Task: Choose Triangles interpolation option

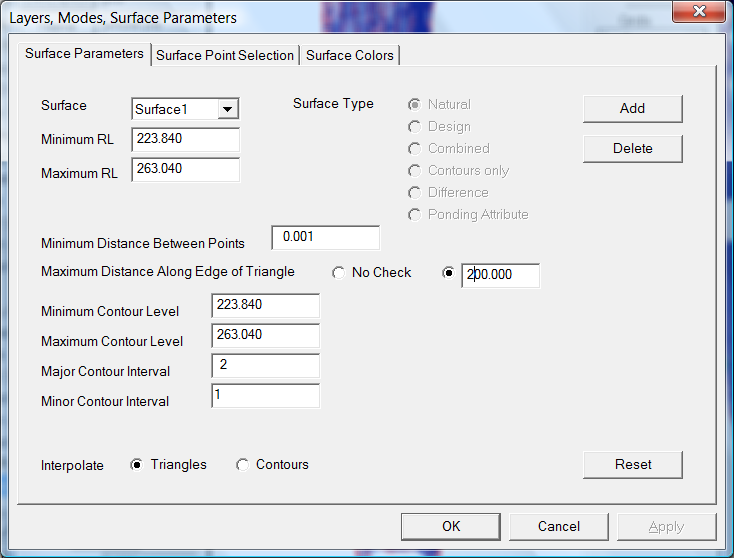Action: point(137,465)
